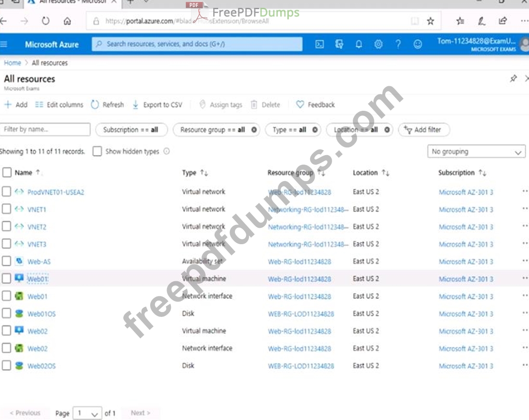Refresh the resource list from the command bar
This screenshot has width=529, height=420.
point(108,105)
